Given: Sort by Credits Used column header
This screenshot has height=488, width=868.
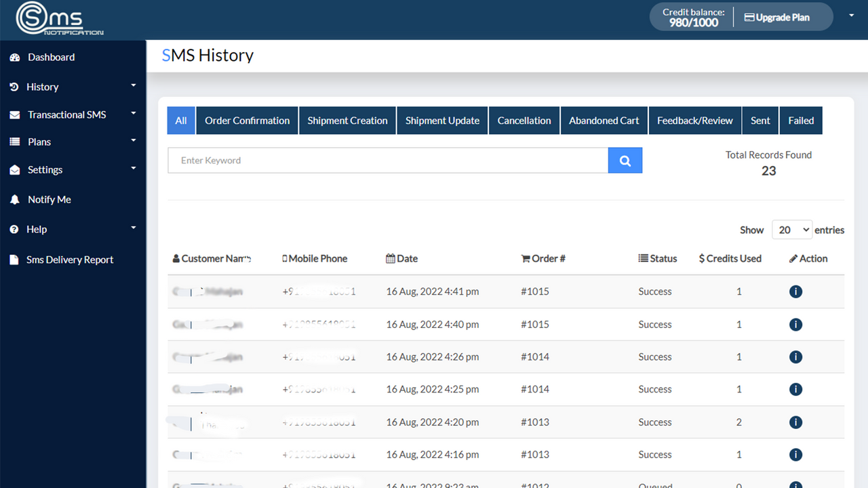Looking at the screenshot, I should pos(730,258).
